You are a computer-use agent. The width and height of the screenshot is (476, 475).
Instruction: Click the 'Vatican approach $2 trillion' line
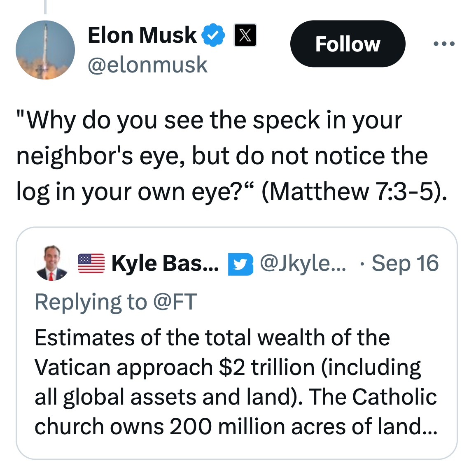pyautogui.click(x=227, y=367)
